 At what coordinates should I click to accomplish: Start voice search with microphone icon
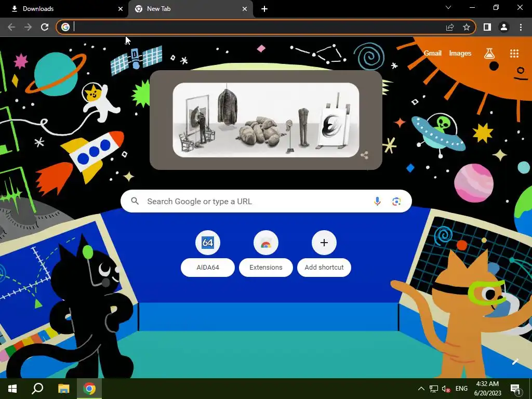click(x=377, y=201)
